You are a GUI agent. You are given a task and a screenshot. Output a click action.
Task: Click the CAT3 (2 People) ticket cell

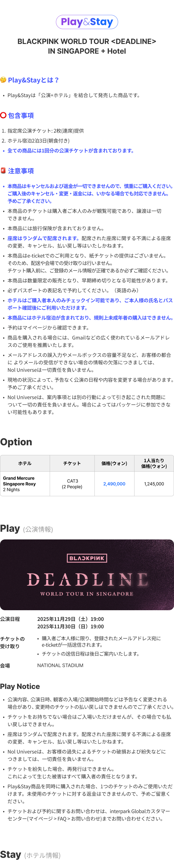pyautogui.click(x=72, y=484)
